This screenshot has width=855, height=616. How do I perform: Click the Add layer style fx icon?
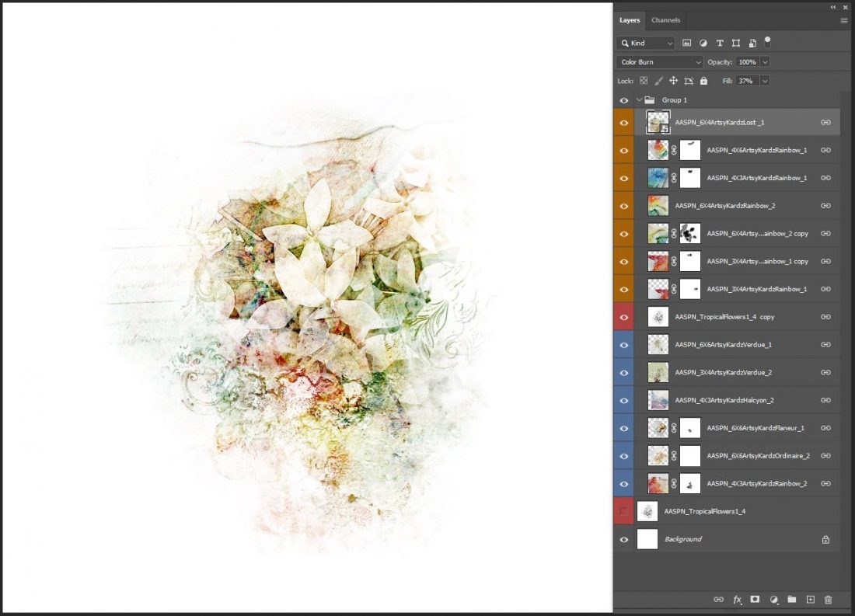click(737, 600)
